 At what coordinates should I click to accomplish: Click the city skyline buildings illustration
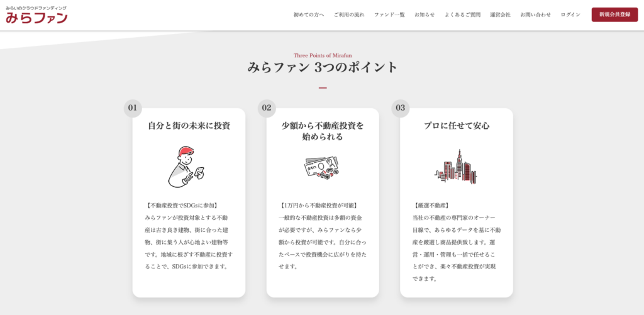point(456,167)
